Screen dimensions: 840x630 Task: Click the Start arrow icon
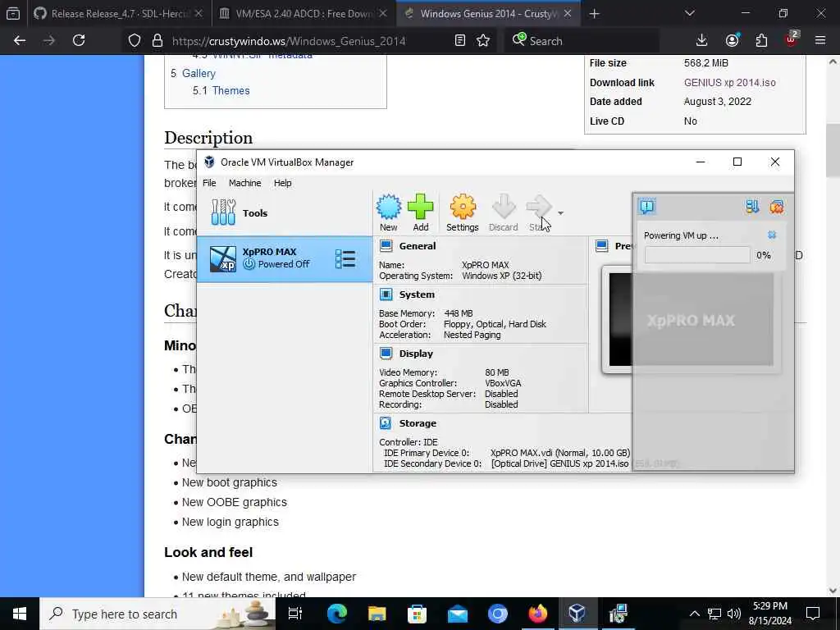coord(539,207)
